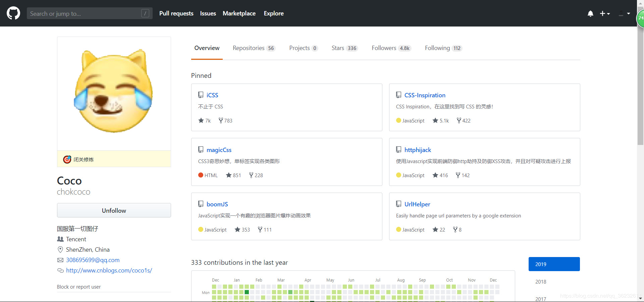
Task: Open the CSS-Inspiration repository link
Action: coord(425,95)
